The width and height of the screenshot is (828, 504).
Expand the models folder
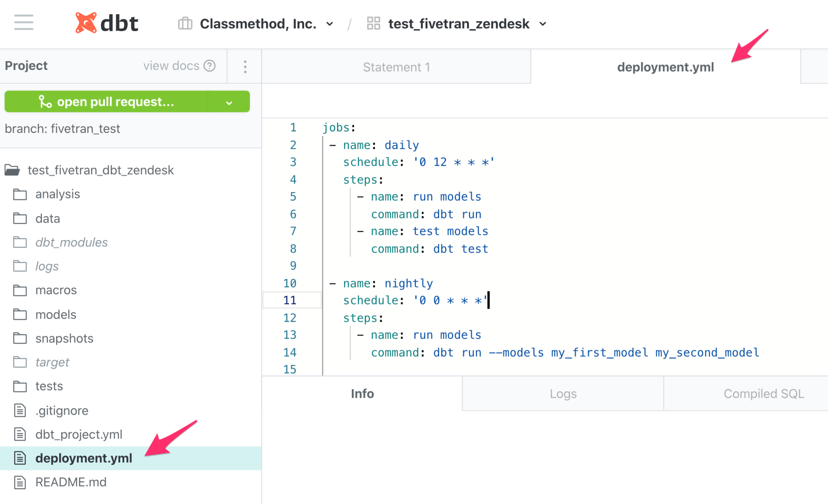click(x=56, y=314)
